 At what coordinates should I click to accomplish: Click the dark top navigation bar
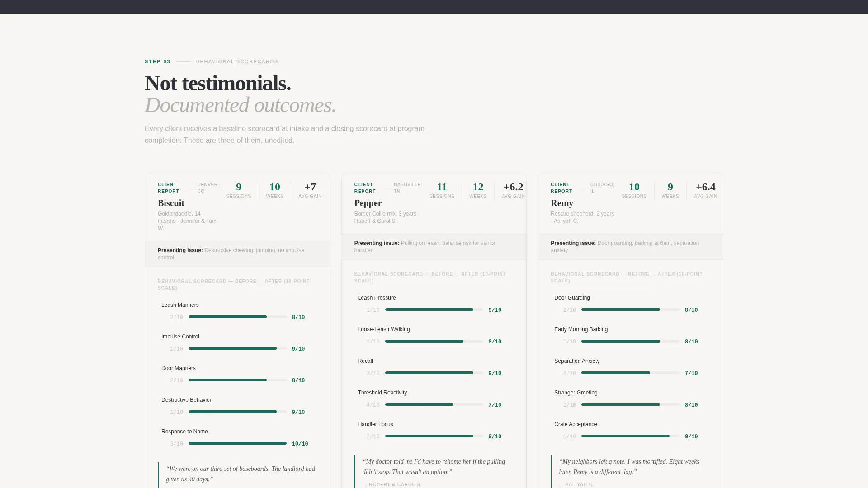434,7
